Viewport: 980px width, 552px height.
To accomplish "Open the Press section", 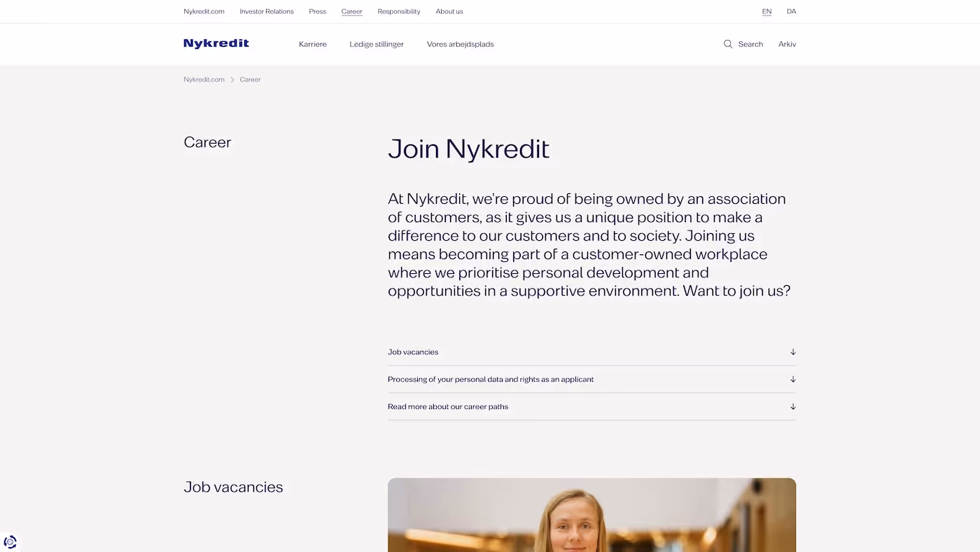I will coord(317,11).
